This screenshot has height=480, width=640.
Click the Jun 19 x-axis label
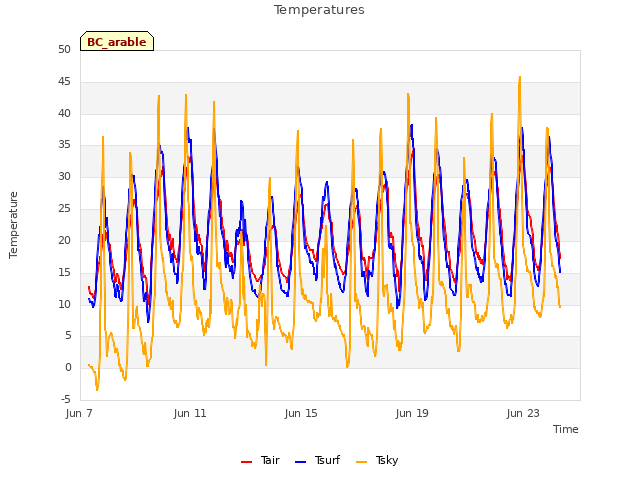click(412, 413)
